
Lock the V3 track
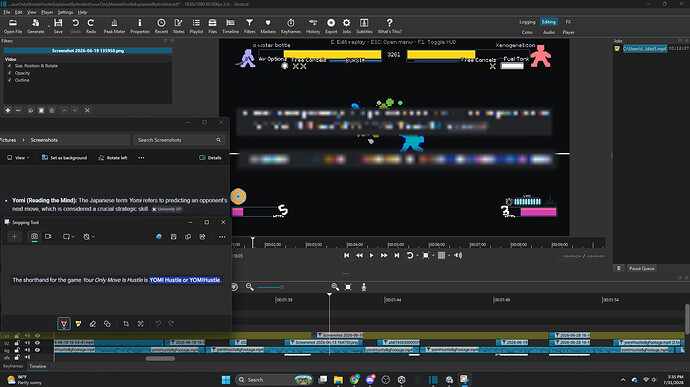click(17, 335)
